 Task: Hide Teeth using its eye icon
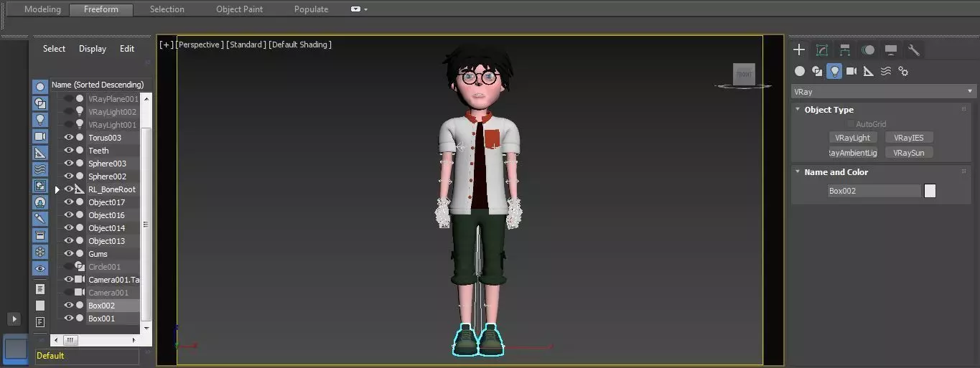[x=69, y=151]
